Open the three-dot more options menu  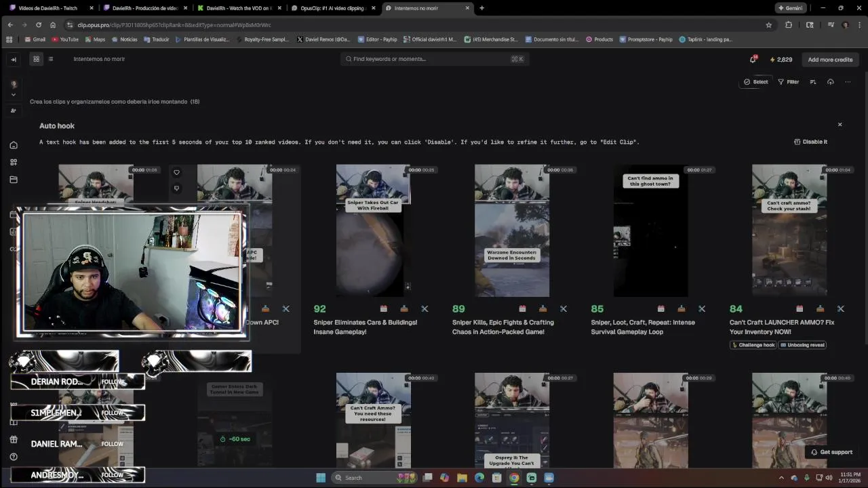[848, 82]
